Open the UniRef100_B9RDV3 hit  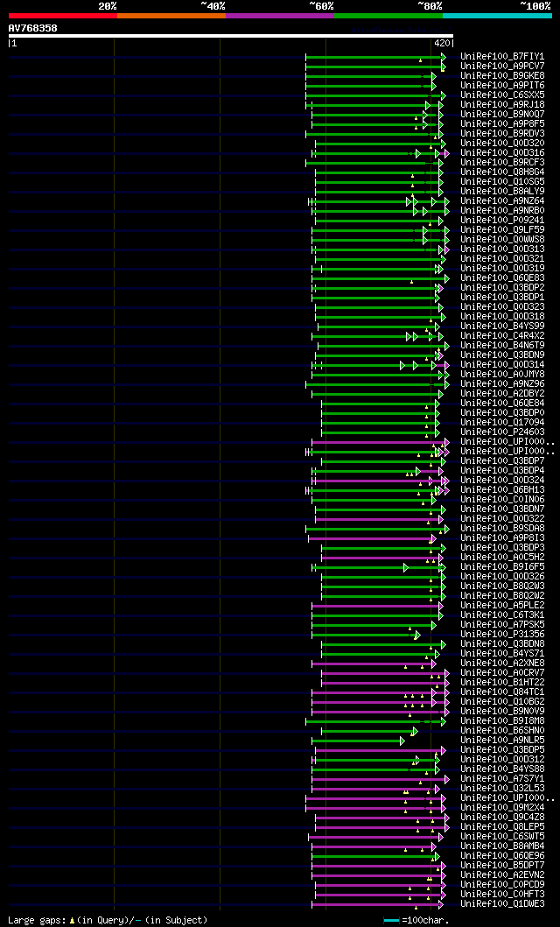click(502, 134)
